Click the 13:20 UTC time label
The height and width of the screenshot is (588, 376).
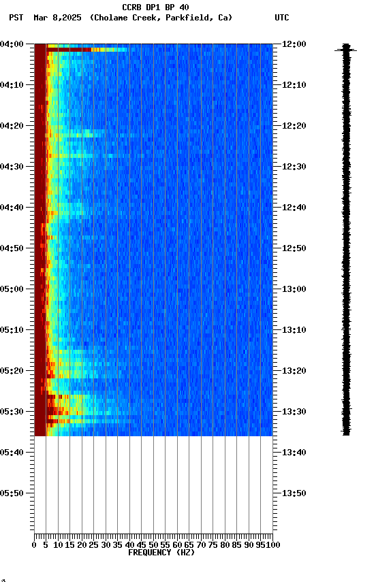click(x=294, y=371)
